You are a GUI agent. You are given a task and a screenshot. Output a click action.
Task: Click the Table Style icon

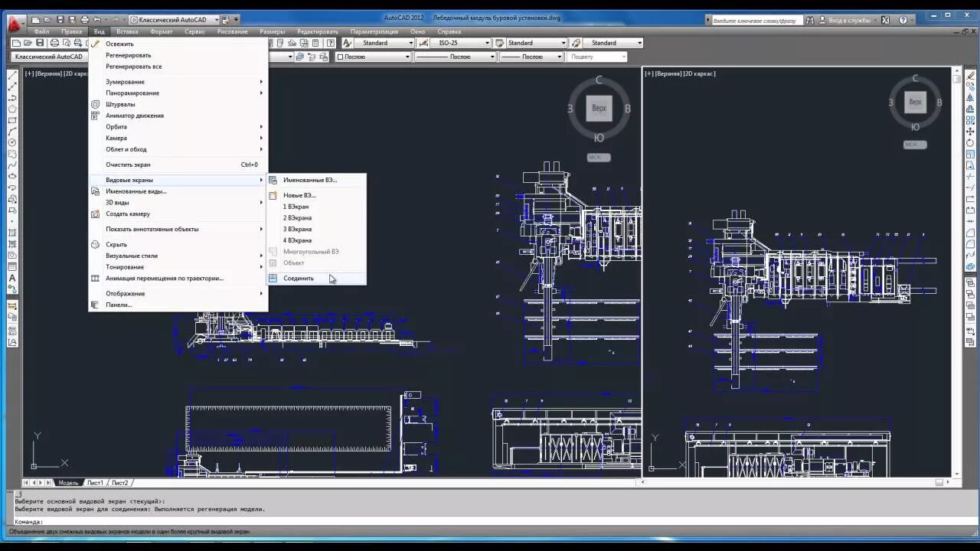point(499,43)
